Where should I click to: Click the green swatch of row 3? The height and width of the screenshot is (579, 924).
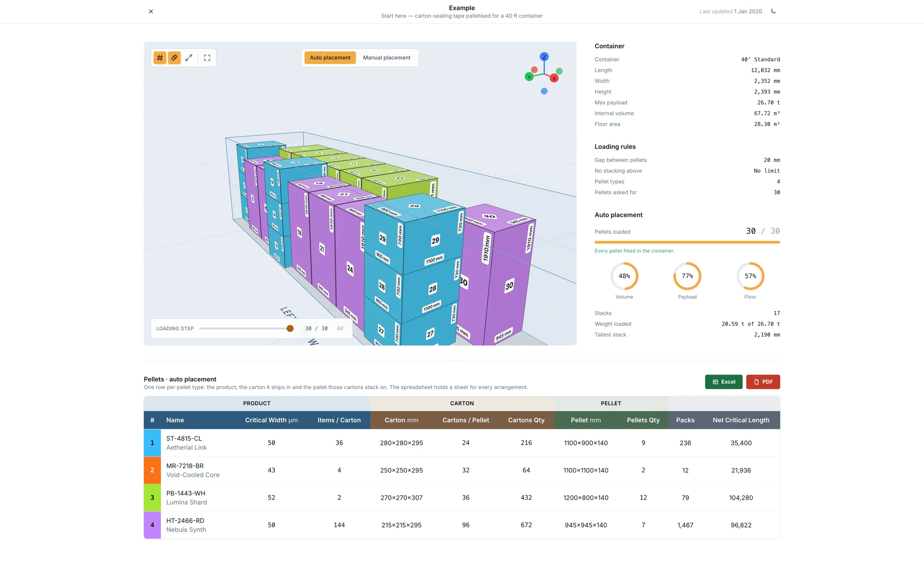coord(152,497)
